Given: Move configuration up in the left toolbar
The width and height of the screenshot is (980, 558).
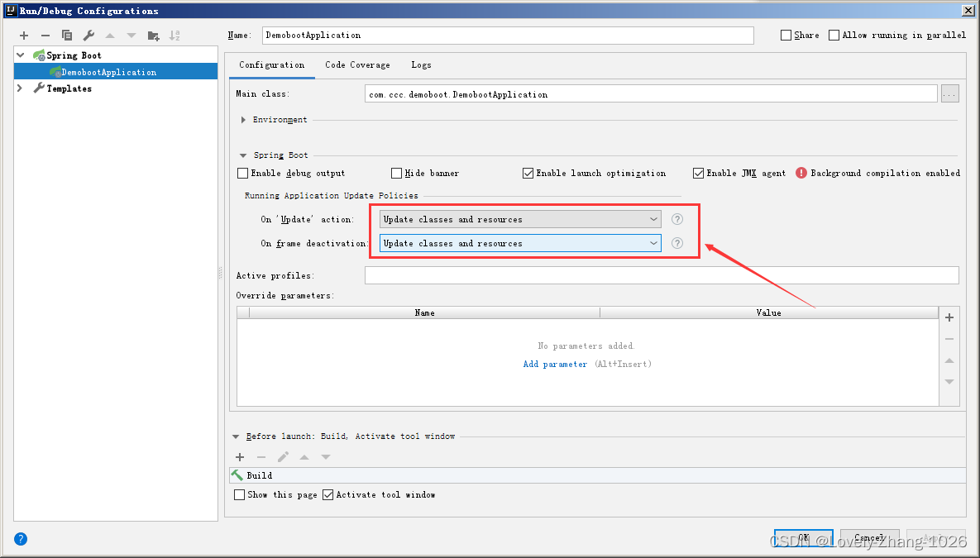Looking at the screenshot, I should 110,36.
